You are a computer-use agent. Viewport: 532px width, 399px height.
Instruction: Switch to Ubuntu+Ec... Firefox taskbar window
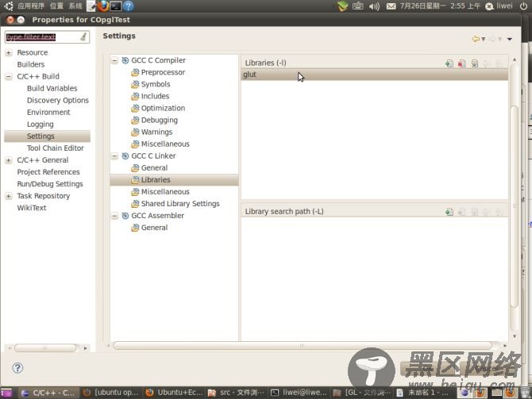pyautogui.click(x=175, y=393)
